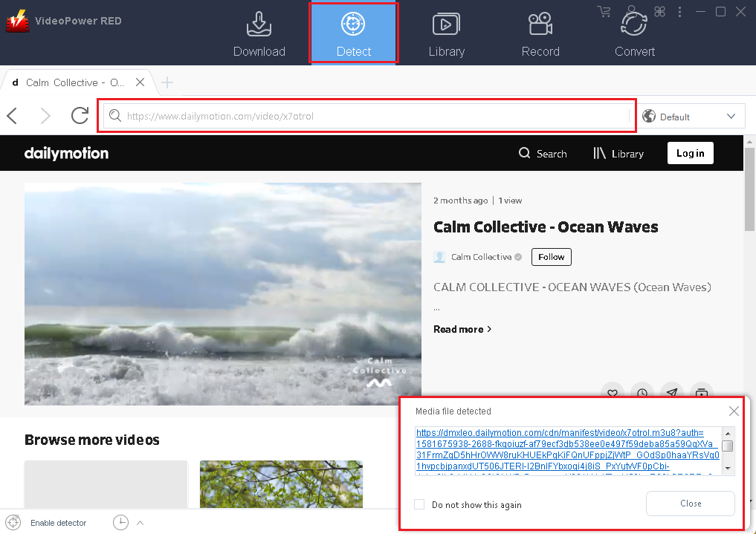Open the three-dot more options menu
The height and width of the screenshot is (534, 756).
[x=679, y=11]
